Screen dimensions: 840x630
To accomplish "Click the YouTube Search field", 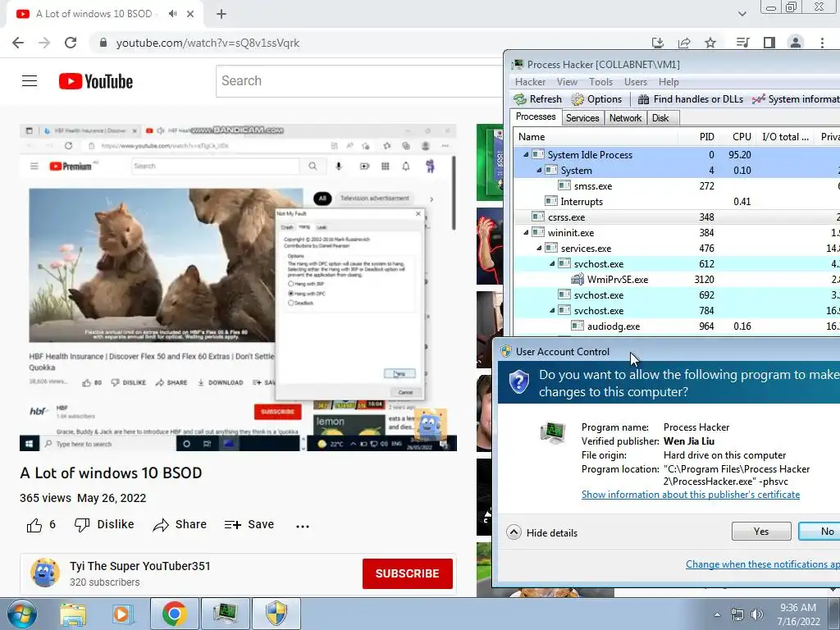I will (359, 81).
